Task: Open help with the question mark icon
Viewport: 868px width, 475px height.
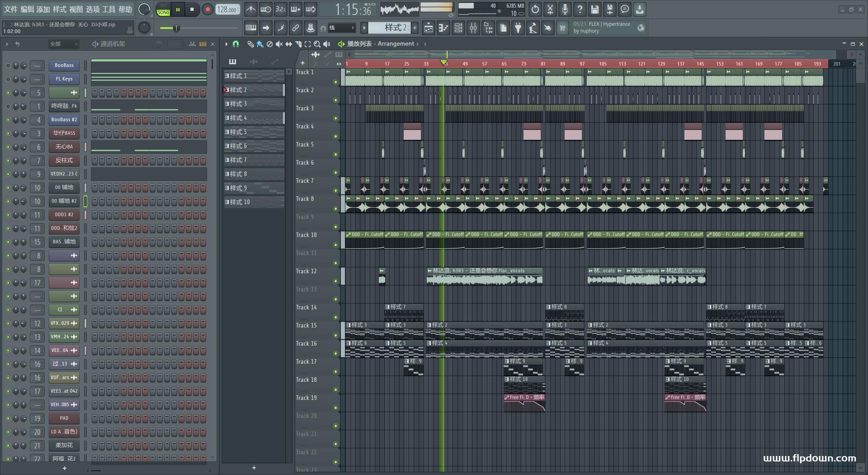Action: coord(580,9)
